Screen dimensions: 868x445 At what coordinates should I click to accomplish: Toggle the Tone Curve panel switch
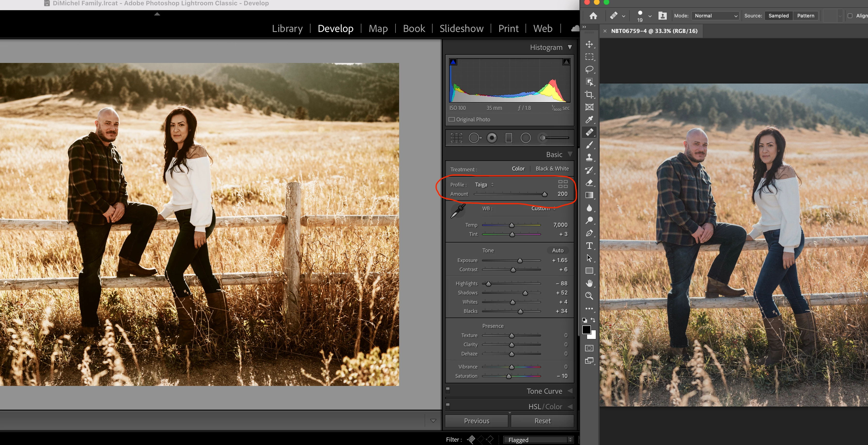pos(448,390)
